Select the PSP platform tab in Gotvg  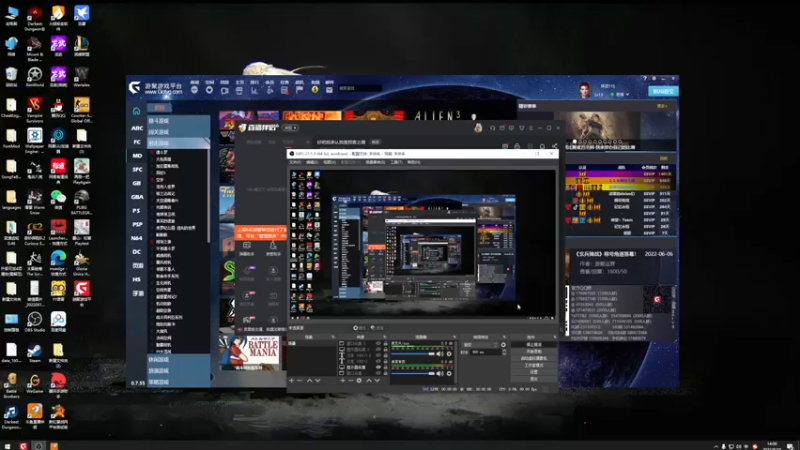coord(137,224)
